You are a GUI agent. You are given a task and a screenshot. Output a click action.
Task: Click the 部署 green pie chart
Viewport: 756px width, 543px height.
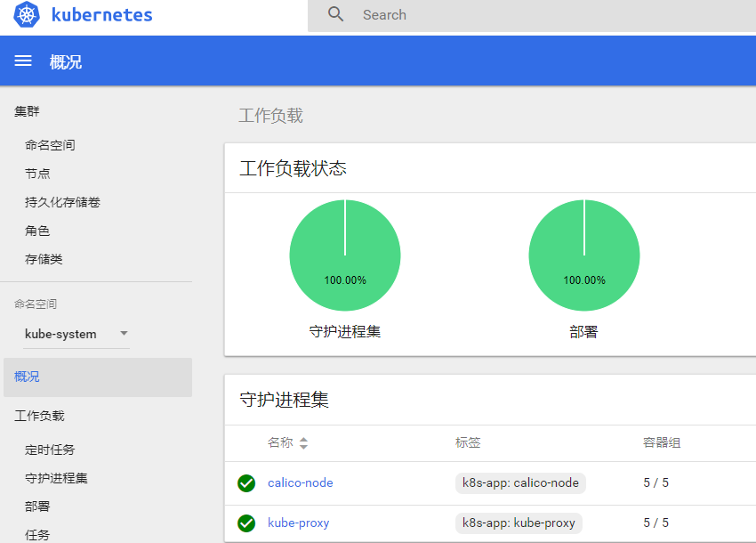coord(584,255)
